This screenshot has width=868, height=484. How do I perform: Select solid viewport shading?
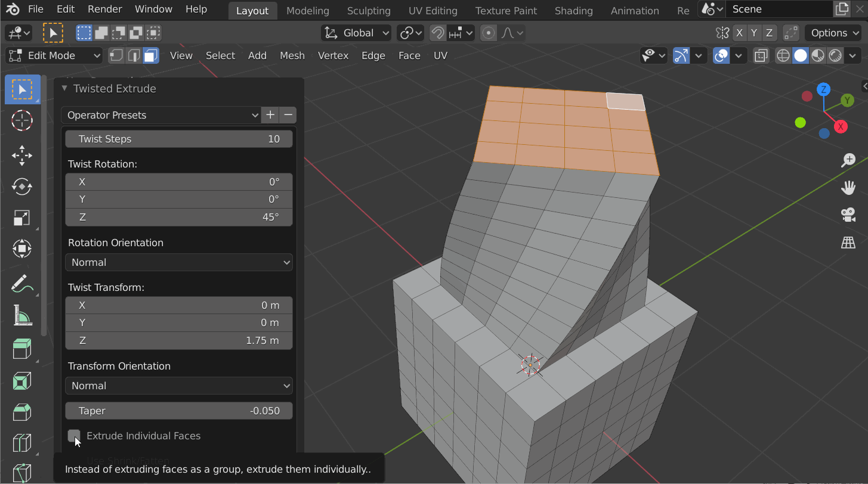(x=801, y=55)
